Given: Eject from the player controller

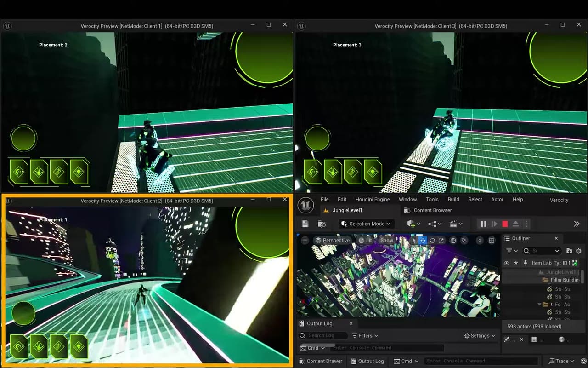Looking at the screenshot, I should [515, 224].
